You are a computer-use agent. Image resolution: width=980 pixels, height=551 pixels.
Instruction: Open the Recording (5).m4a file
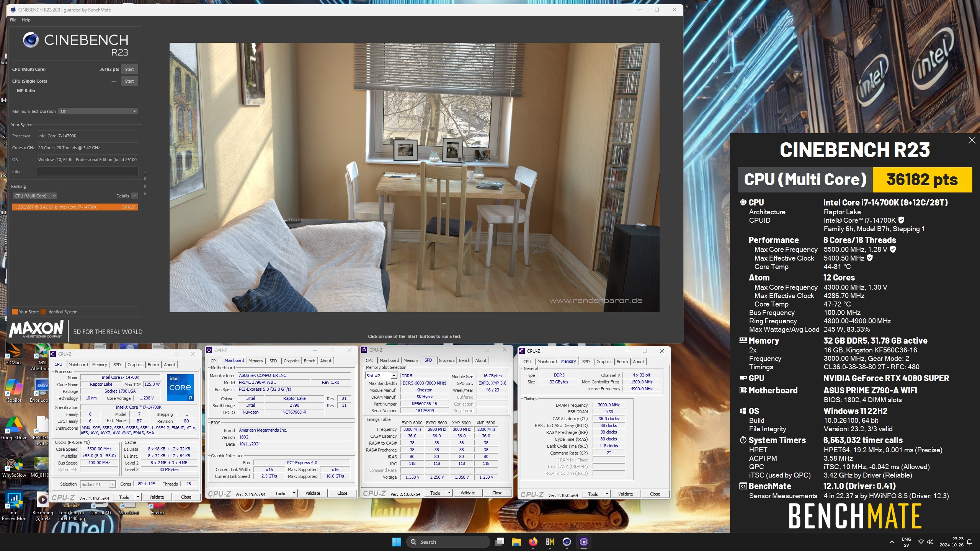pos(42,506)
